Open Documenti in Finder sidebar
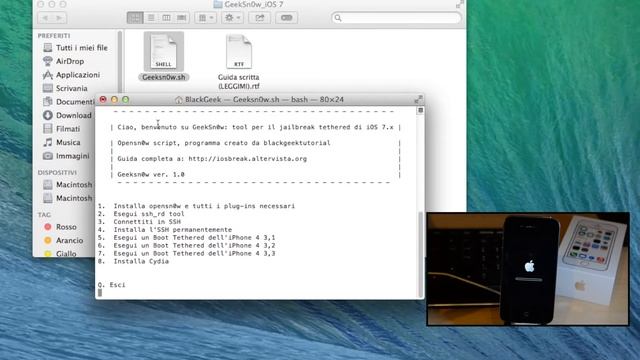 (68, 102)
